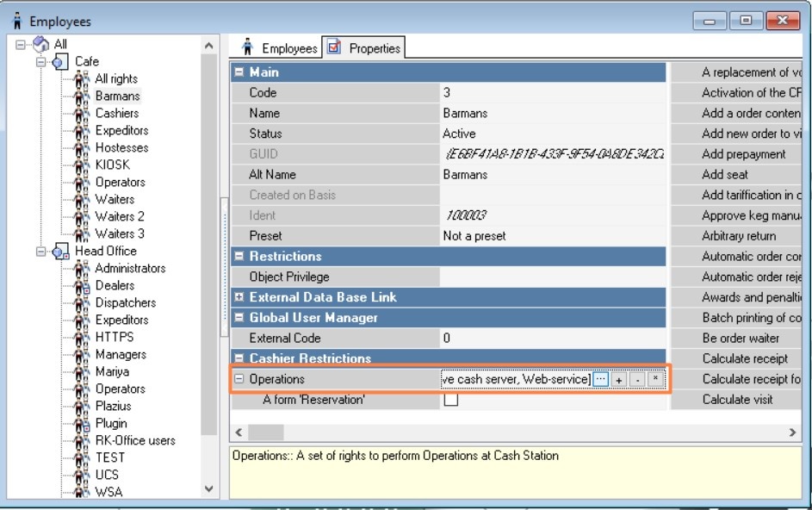Toggle the A form 'Reservation' checkbox
812x510 pixels.
pyautogui.click(x=450, y=400)
